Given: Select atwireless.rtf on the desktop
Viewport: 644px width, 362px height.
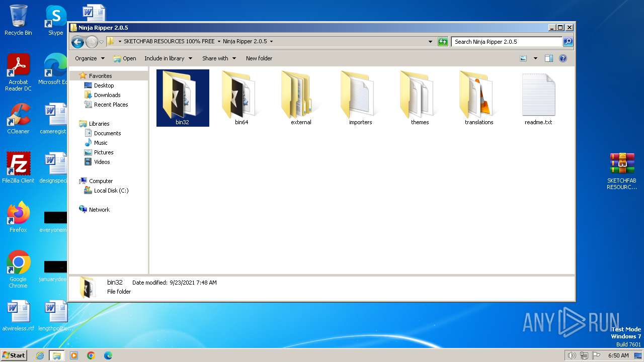Looking at the screenshot, I should [x=18, y=316].
